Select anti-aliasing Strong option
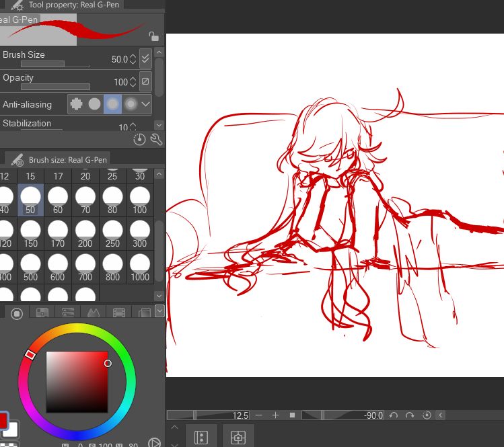Screen dimensions: 504x447 (x=131, y=104)
